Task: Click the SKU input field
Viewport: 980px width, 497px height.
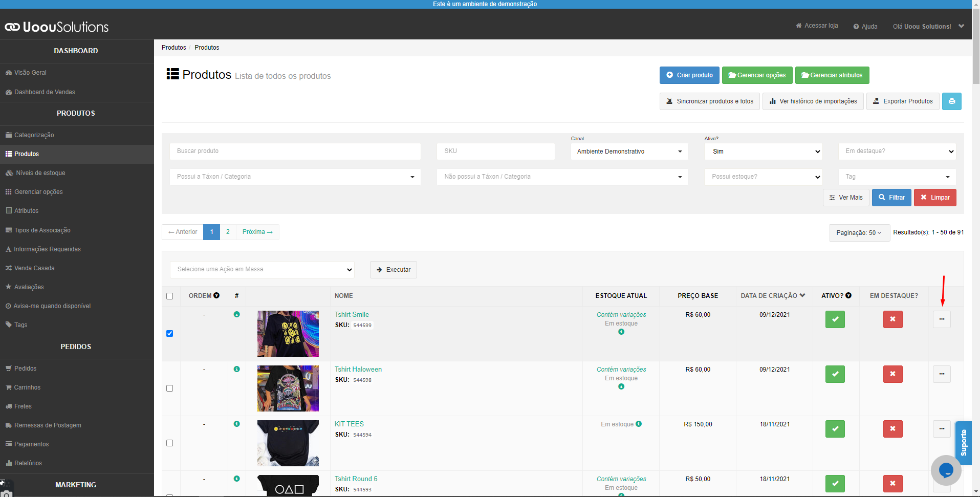Action: (x=496, y=152)
